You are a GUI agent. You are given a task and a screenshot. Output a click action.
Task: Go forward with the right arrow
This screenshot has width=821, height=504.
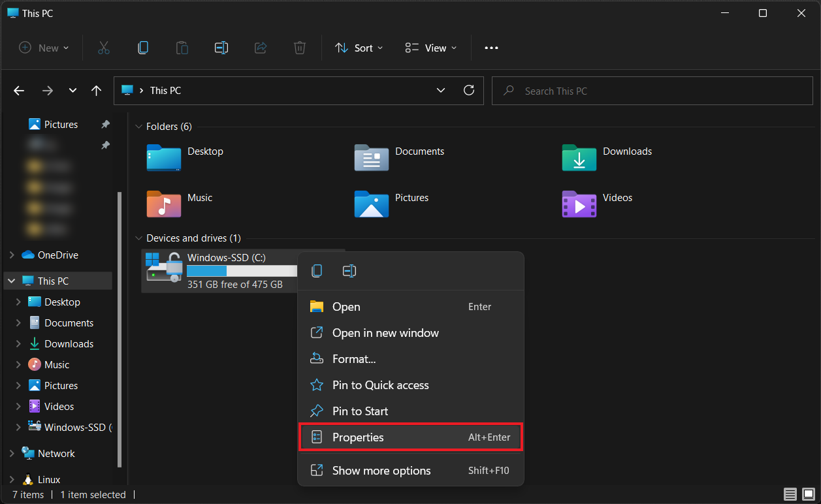coord(47,91)
